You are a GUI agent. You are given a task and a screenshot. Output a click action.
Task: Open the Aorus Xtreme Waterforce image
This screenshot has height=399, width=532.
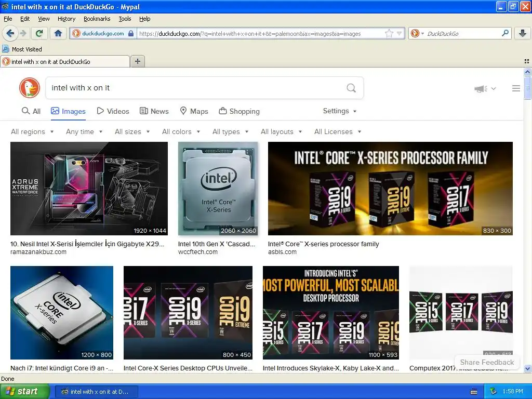tap(89, 188)
